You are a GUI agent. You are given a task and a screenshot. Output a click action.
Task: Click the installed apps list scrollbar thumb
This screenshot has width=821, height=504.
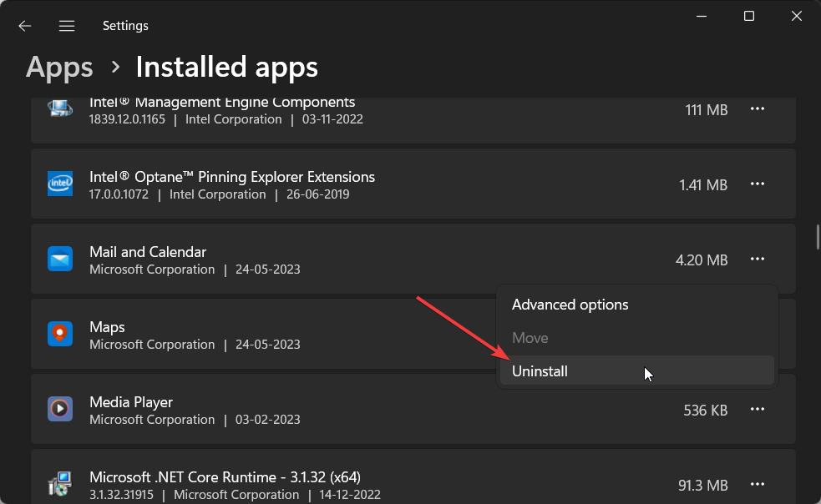[x=818, y=237]
